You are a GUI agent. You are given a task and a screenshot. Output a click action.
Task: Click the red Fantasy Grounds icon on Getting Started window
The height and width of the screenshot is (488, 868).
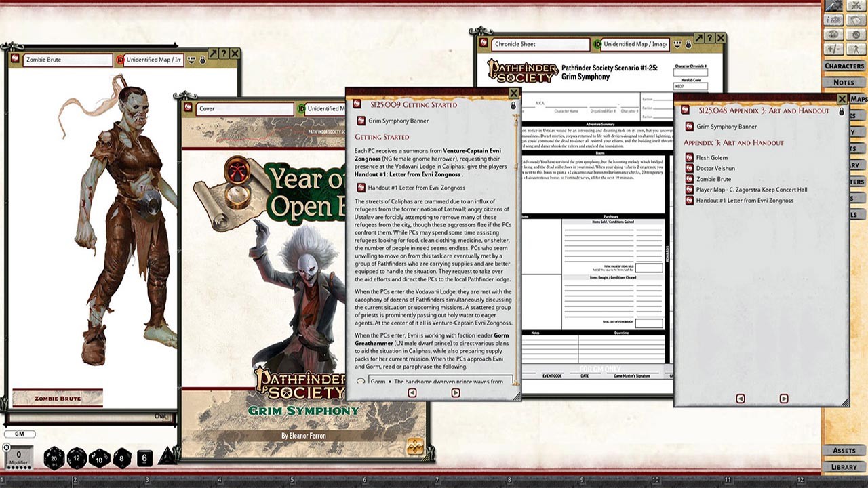pyautogui.click(x=357, y=104)
